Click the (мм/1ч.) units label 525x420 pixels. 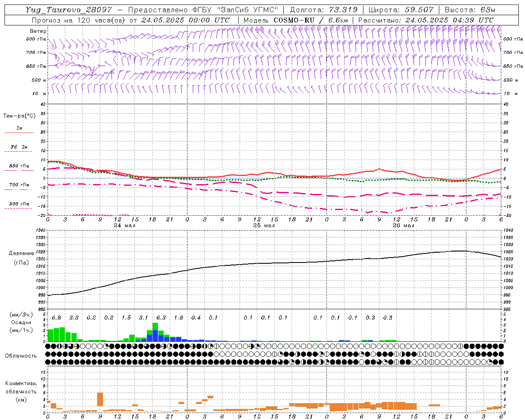point(21,330)
